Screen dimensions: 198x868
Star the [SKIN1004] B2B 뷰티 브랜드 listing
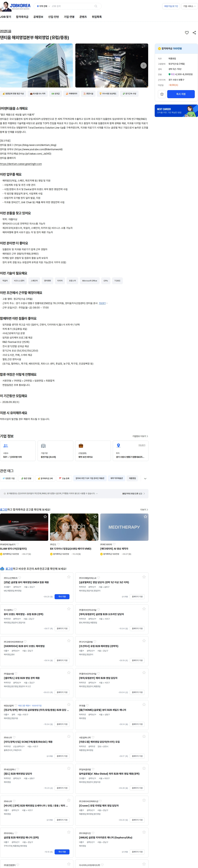tap(69, 641)
